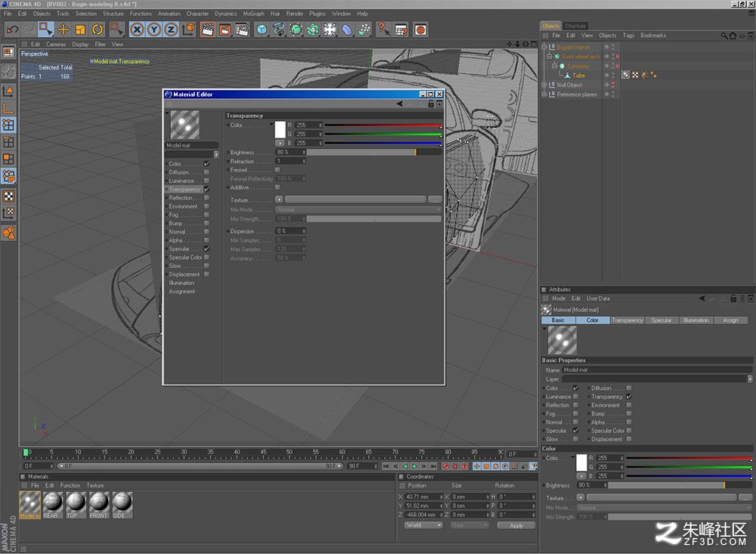Collapse the Attributes material preview triangle
This screenshot has height=554, width=756.
[x=545, y=328]
